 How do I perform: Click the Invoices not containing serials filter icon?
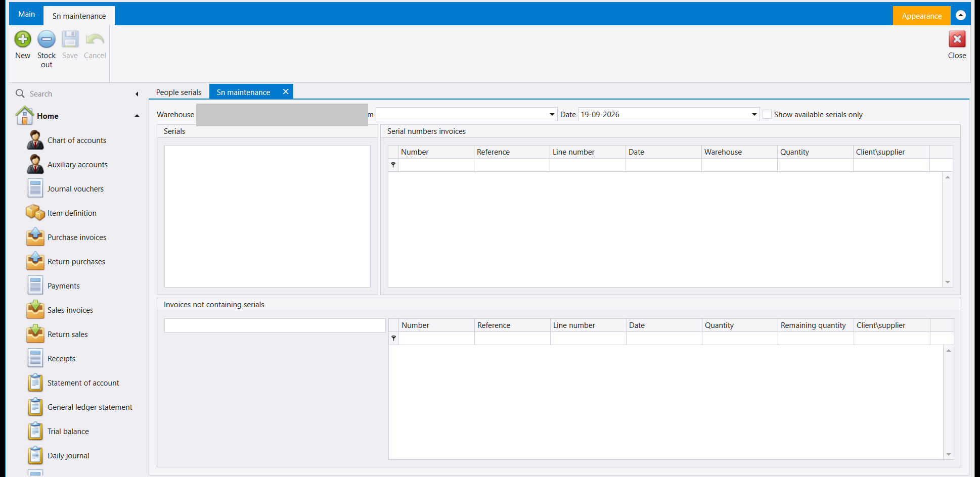point(393,338)
